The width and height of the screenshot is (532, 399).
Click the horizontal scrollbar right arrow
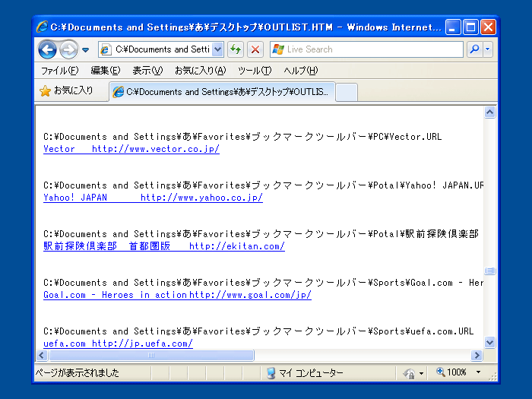point(477,355)
